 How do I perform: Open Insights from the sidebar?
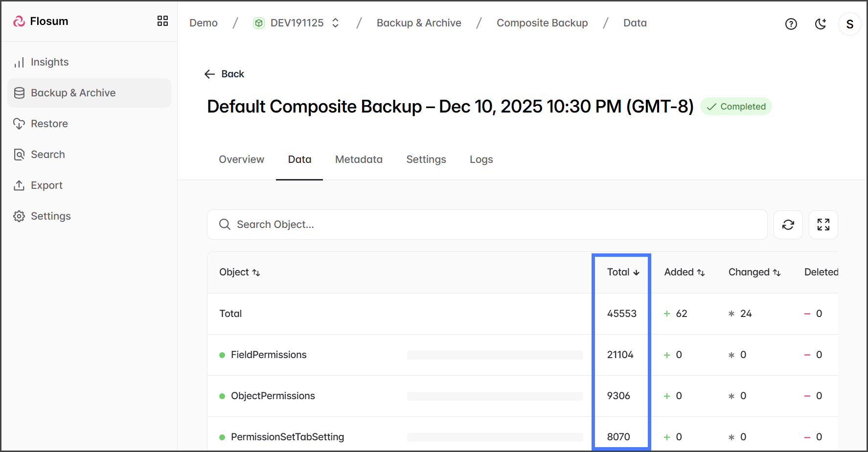coord(49,62)
